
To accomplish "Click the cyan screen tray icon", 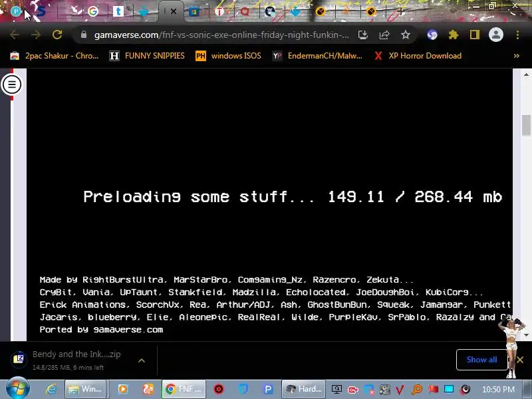I will pos(449,389).
